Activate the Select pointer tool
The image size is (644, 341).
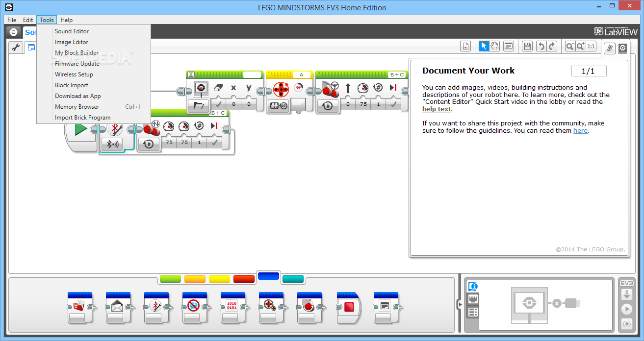coord(484,46)
